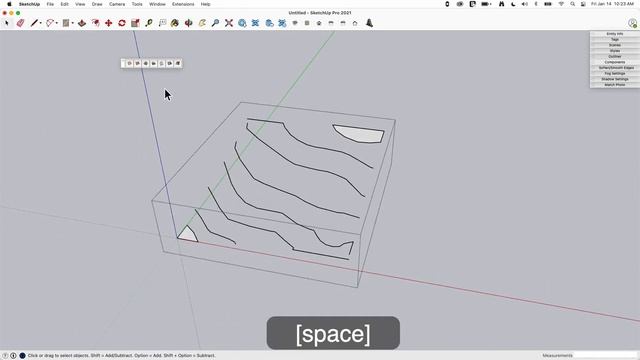Select the Line pencil tool
Viewport: 640px width, 360px height.
pos(34,23)
